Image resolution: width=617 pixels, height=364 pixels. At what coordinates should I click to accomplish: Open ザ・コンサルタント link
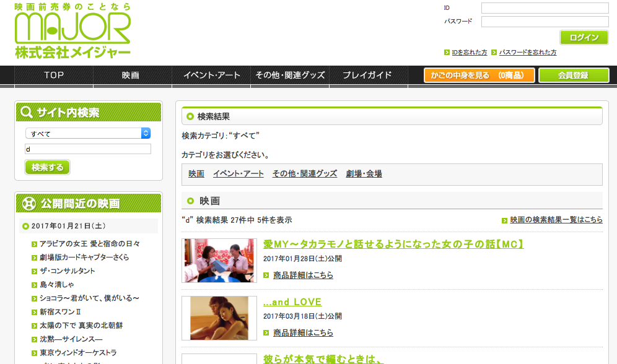coord(68,271)
